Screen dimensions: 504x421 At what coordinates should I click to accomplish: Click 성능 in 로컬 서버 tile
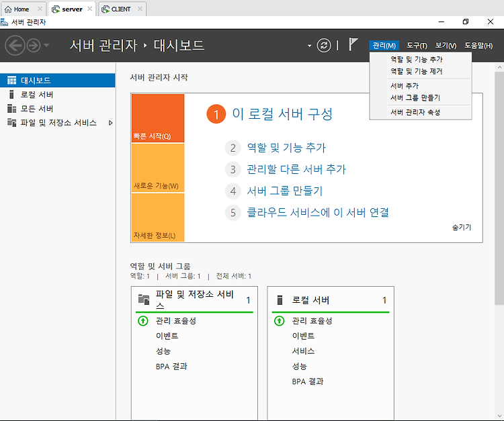coord(299,367)
